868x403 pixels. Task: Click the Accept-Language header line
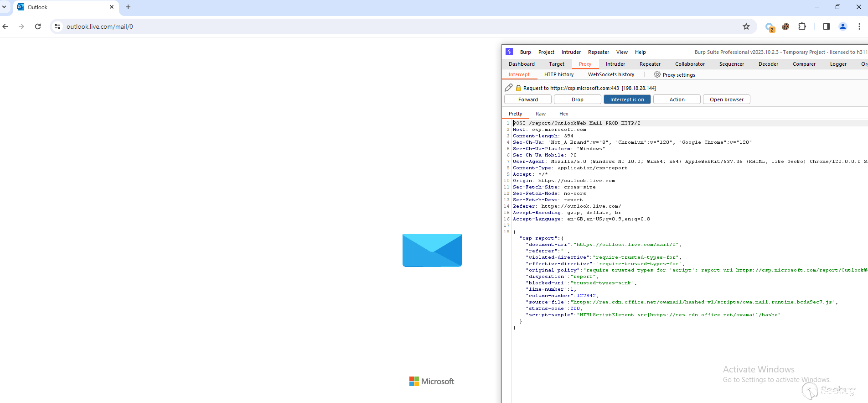click(x=581, y=219)
